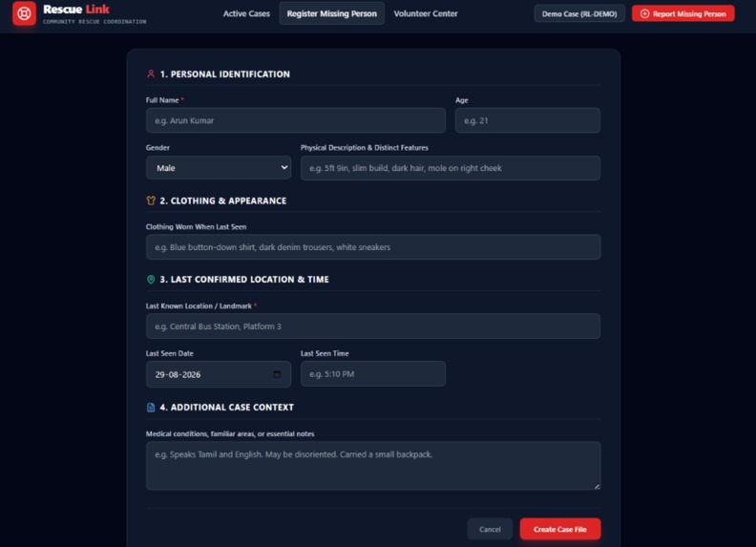Click the document icon beside Additional Case Context
The height and width of the screenshot is (547, 756).
[x=151, y=408]
